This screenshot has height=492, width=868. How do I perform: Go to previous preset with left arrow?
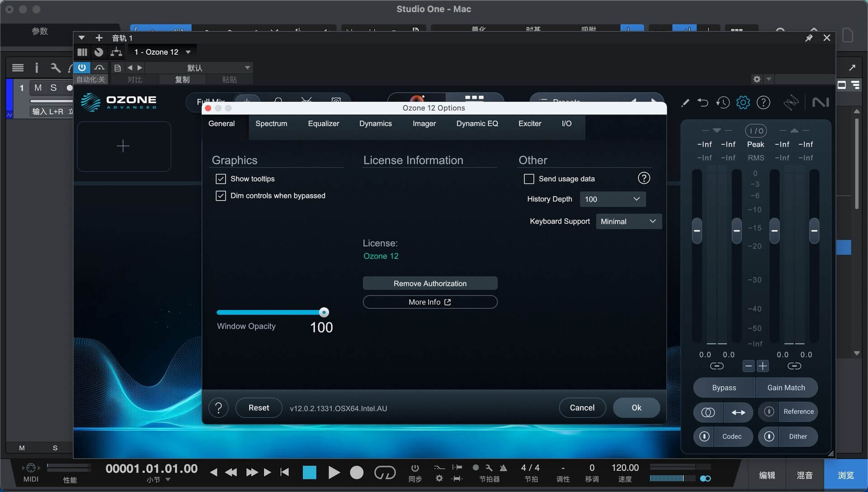pyautogui.click(x=130, y=68)
